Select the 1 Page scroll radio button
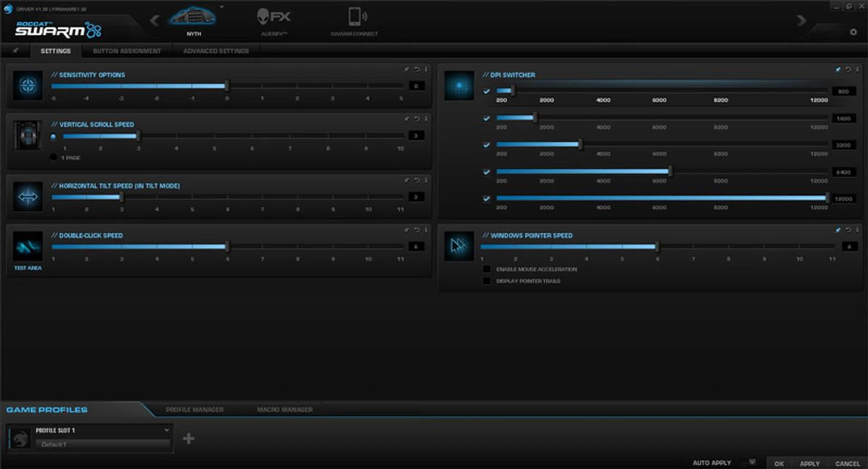The image size is (868, 469). [53, 157]
